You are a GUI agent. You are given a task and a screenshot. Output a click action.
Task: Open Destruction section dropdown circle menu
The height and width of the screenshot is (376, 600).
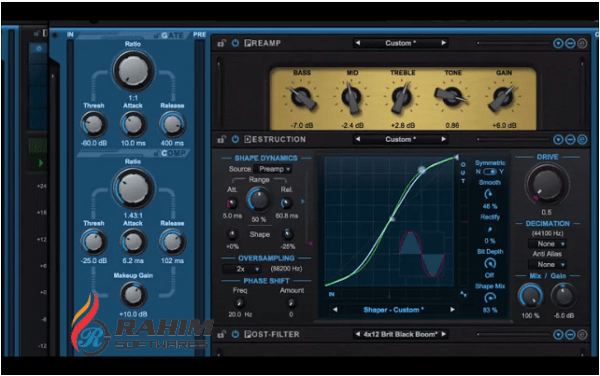[558, 140]
